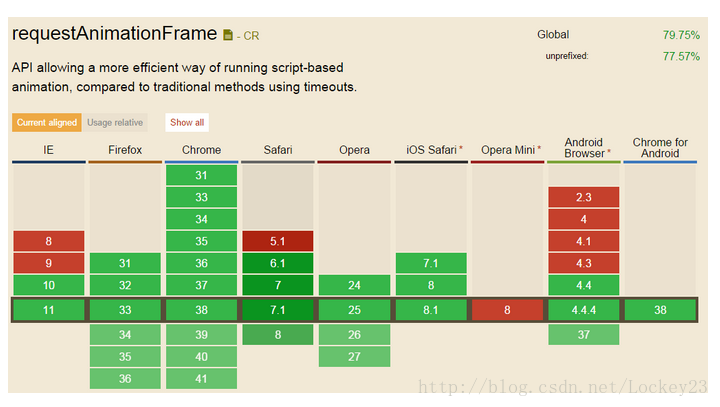Select the IE column header
The image size is (720, 407).
(x=49, y=150)
